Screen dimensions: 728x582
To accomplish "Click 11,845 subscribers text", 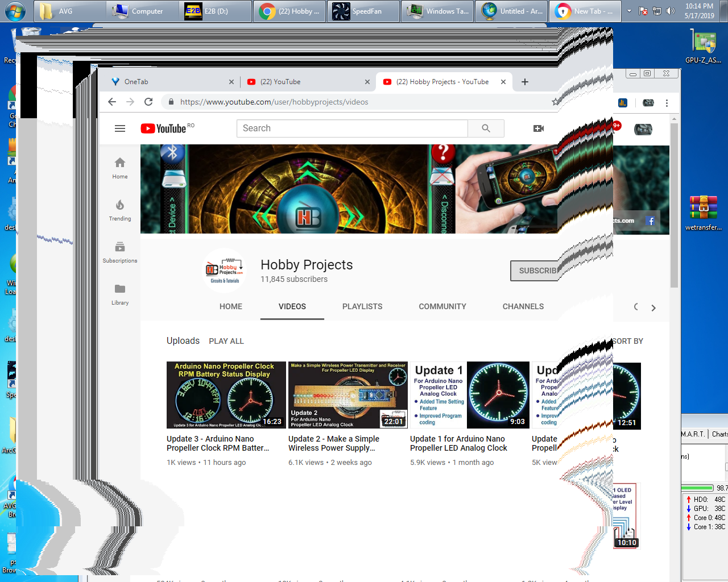I will pyautogui.click(x=294, y=279).
